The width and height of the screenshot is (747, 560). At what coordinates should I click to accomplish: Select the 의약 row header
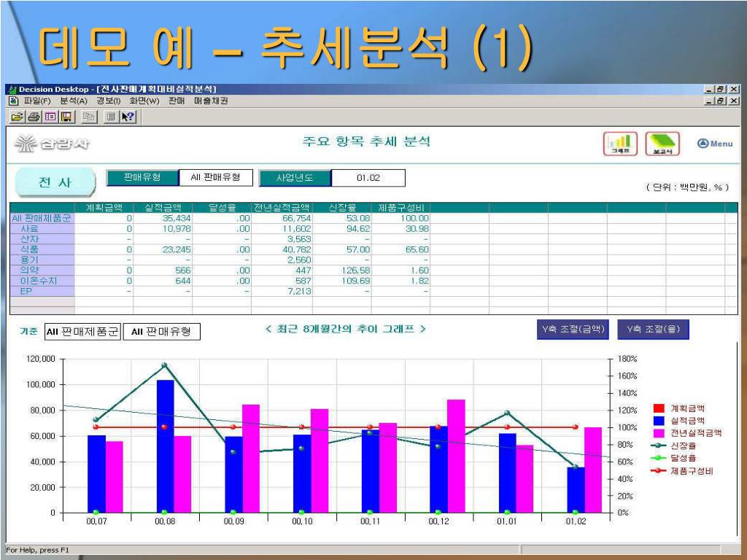(x=42, y=271)
